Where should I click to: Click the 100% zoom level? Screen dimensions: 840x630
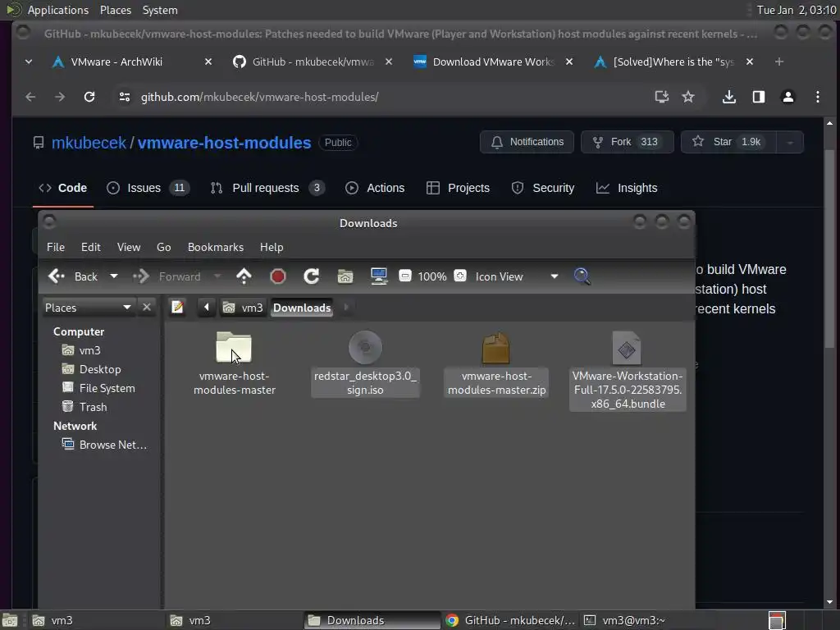tap(431, 276)
